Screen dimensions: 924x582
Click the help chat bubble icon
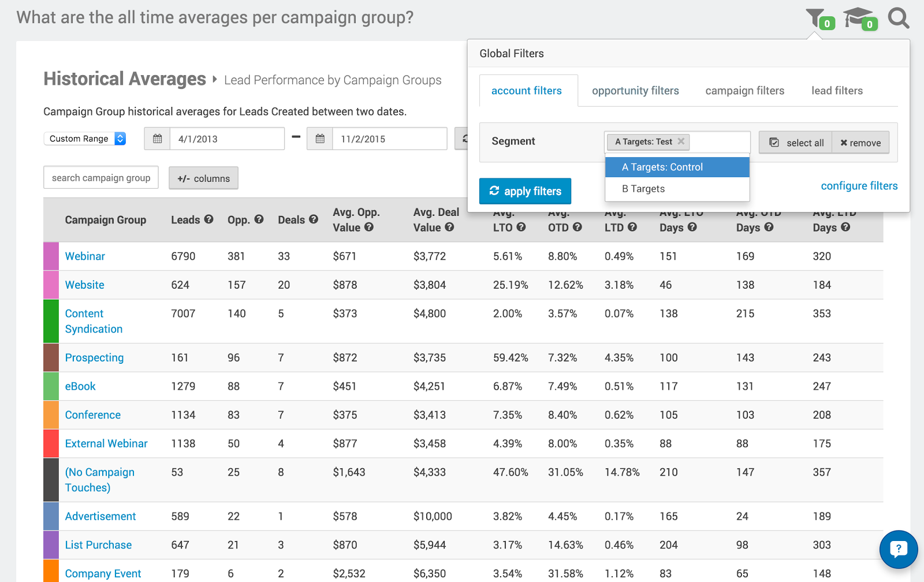(898, 549)
